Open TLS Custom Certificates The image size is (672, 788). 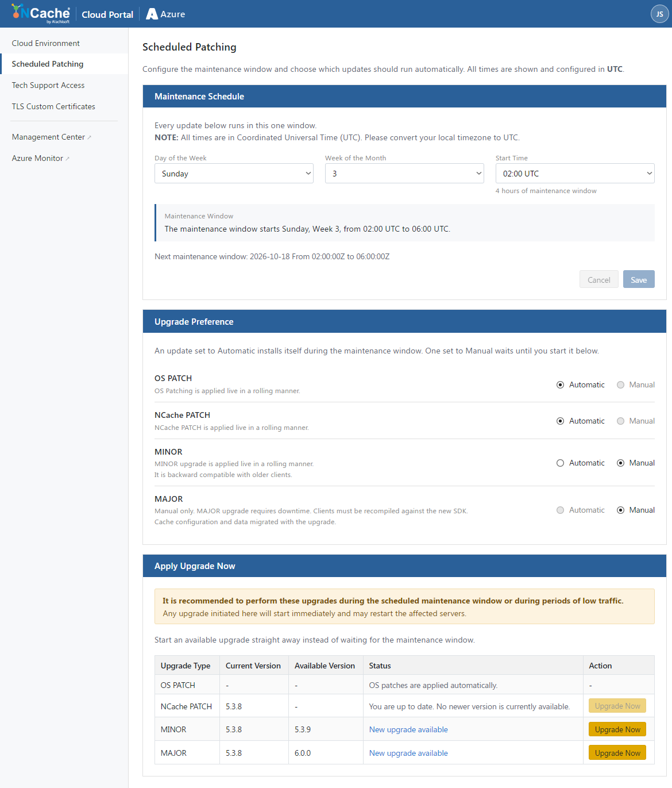tap(53, 106)
